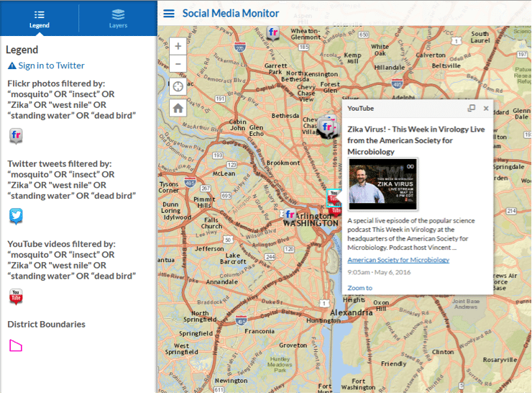Close the YouTube popup

tap(486, 109)
